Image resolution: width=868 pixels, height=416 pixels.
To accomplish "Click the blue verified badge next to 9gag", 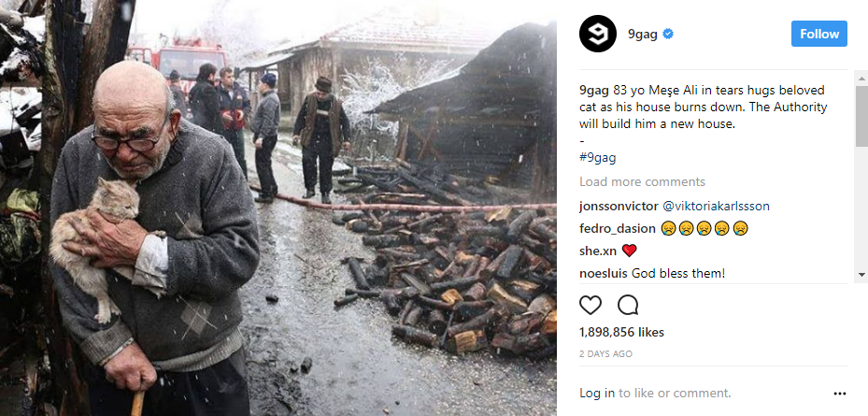I will (x=668, y=35).
